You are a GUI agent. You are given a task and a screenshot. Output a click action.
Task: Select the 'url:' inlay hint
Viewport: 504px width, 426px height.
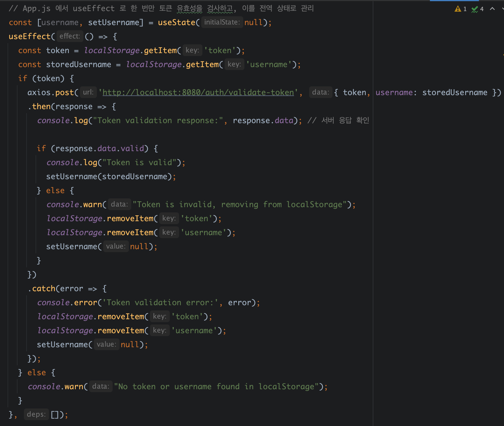88,92
